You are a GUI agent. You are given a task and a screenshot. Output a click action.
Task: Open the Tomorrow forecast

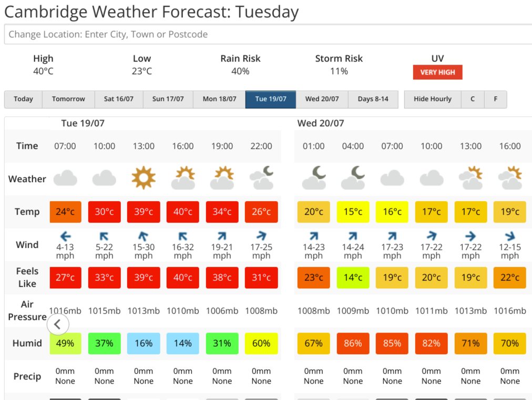[68, 99]
